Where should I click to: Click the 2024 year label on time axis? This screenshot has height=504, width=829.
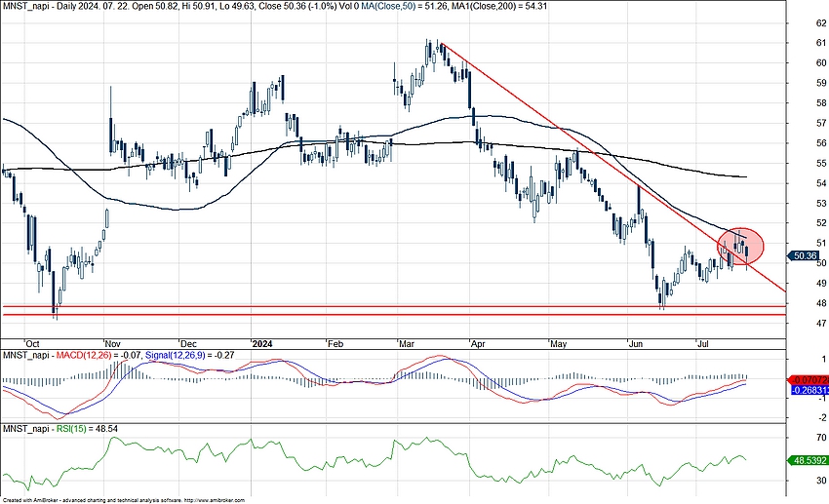coord(263,344)
